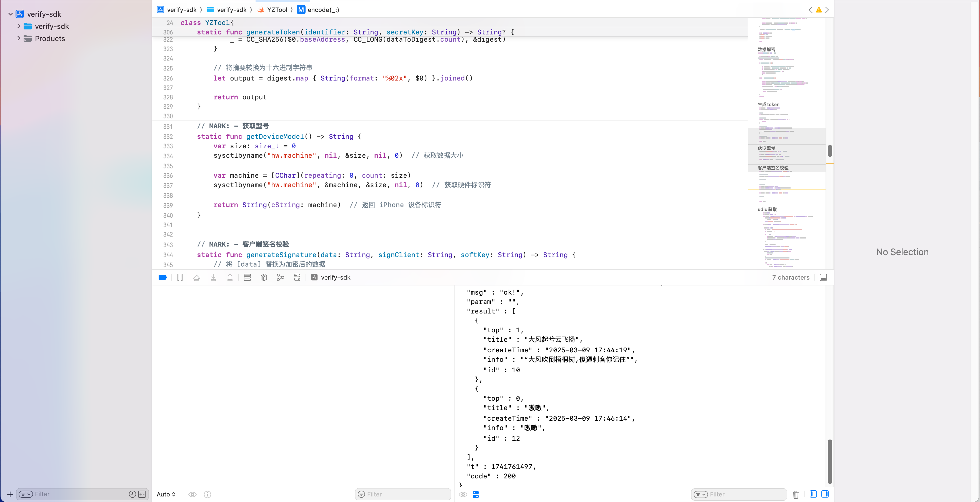The width and height of the screenshot is (980, 502).
Task: Click the Step Into debug icon
Action: (213, 278)
